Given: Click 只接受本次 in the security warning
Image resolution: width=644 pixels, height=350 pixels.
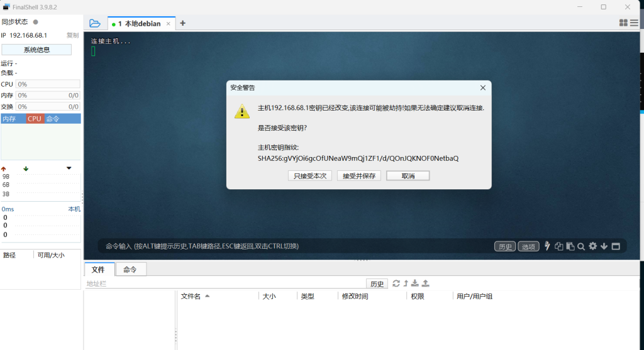Looking at the screenshot, I should coord(310,176).
